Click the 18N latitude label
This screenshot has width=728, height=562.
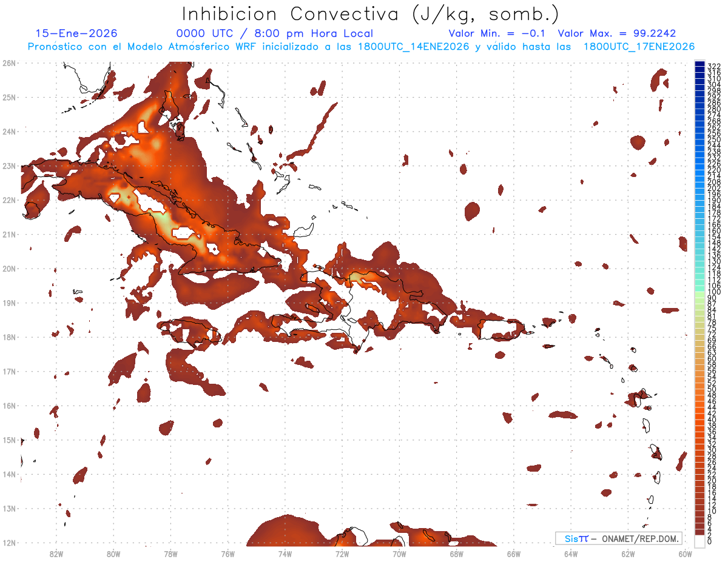point(8,337)
